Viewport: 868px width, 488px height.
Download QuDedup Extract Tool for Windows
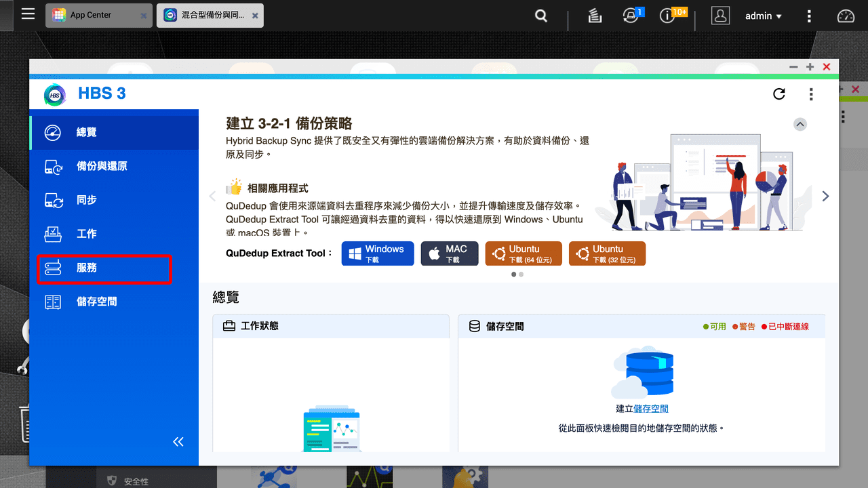(x=377, y=253)
